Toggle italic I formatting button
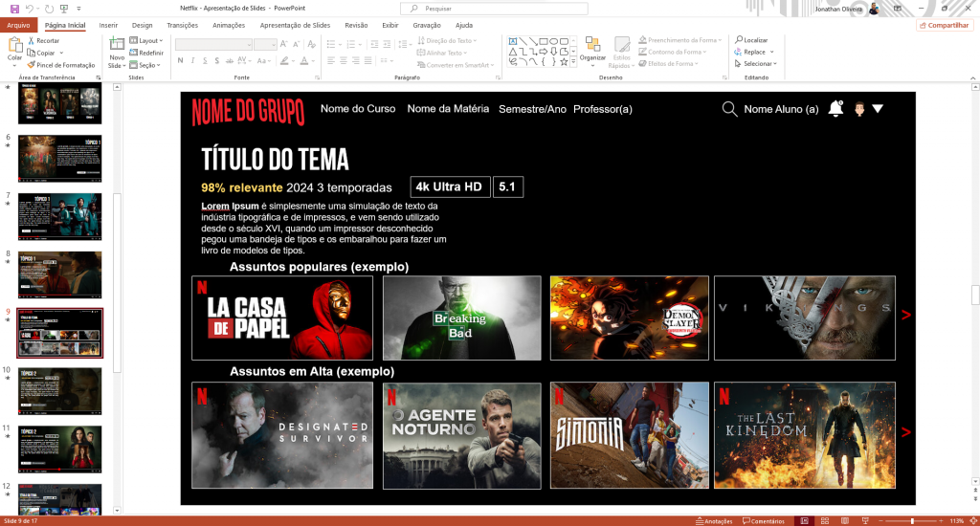The width and height of the screenshot is (980, 526). tap(192, 60)
